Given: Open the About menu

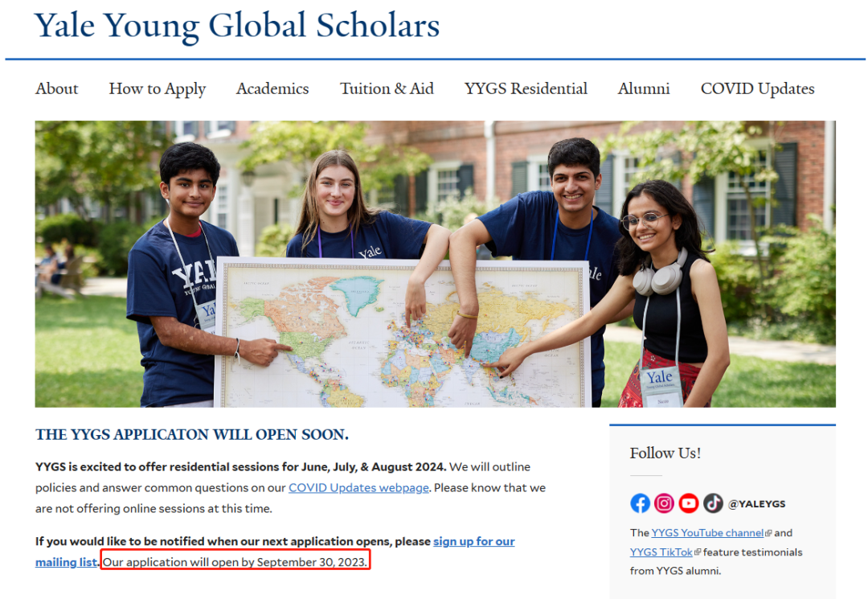Looking at the screenshot, I should pyautogui.click(x=57, y=89).
